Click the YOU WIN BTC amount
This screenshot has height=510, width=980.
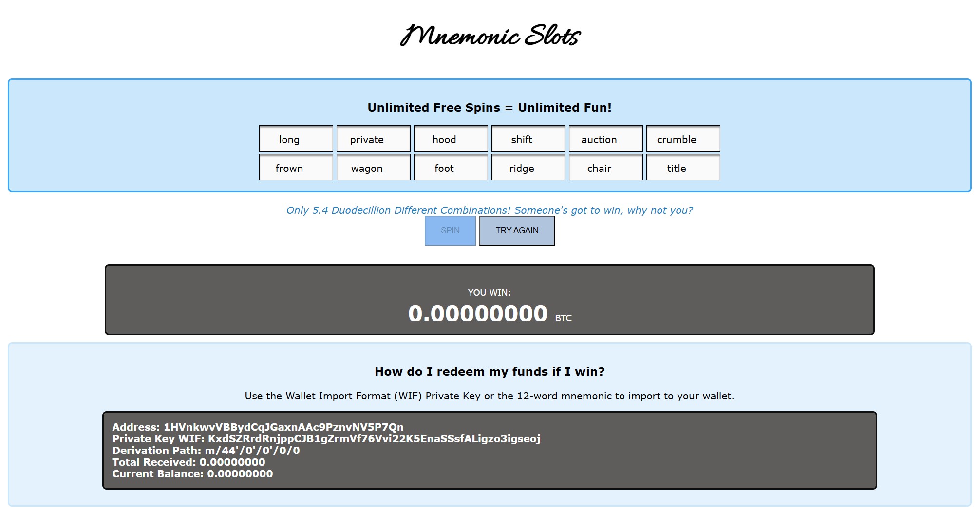(x=478, y=313)
